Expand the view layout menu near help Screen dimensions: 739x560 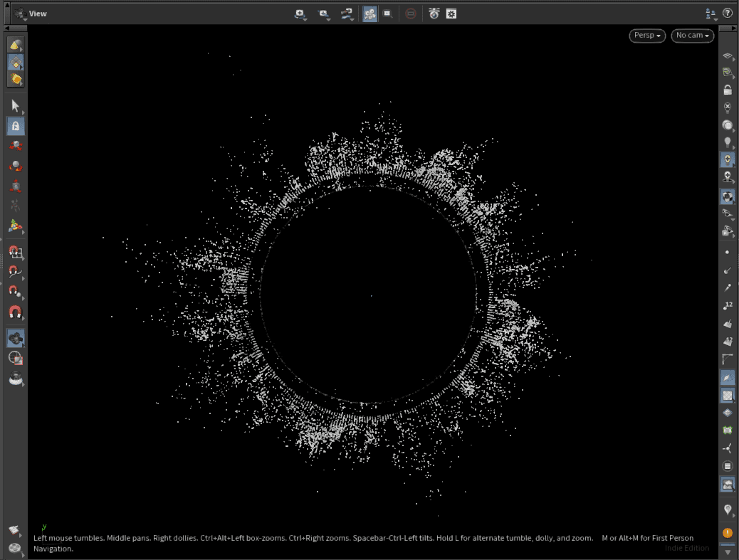(x=711, y=14)
